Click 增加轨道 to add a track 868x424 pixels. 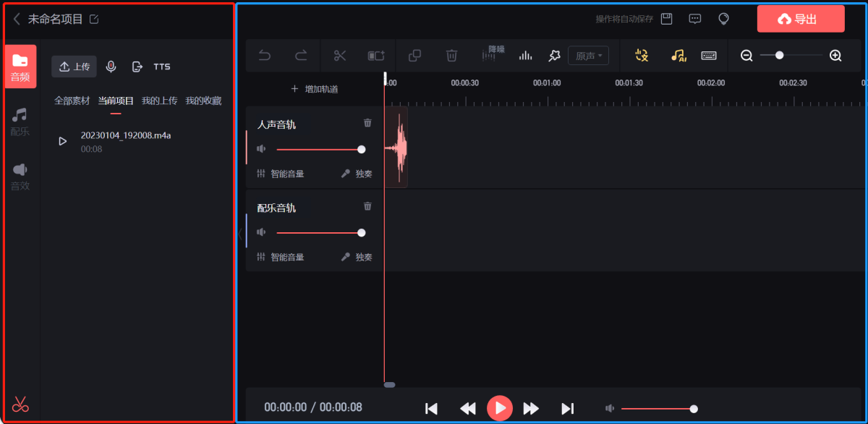314,89
